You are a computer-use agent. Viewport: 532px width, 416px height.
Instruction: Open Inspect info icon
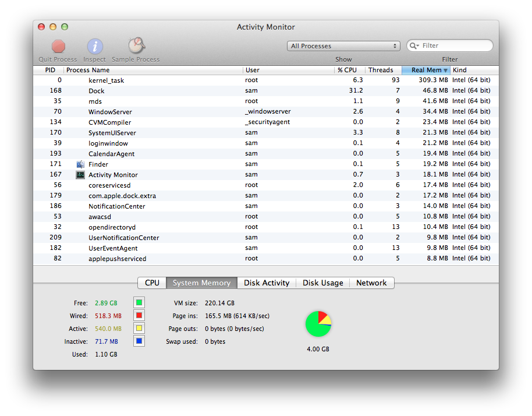point(95,47)
